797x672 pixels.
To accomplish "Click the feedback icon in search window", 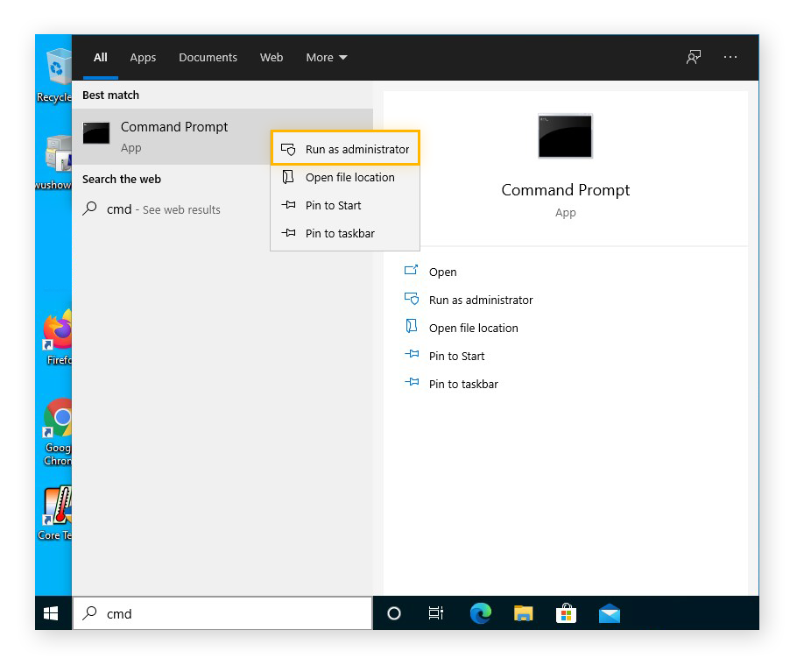I will pyautogui.click(x=693, y=57).
